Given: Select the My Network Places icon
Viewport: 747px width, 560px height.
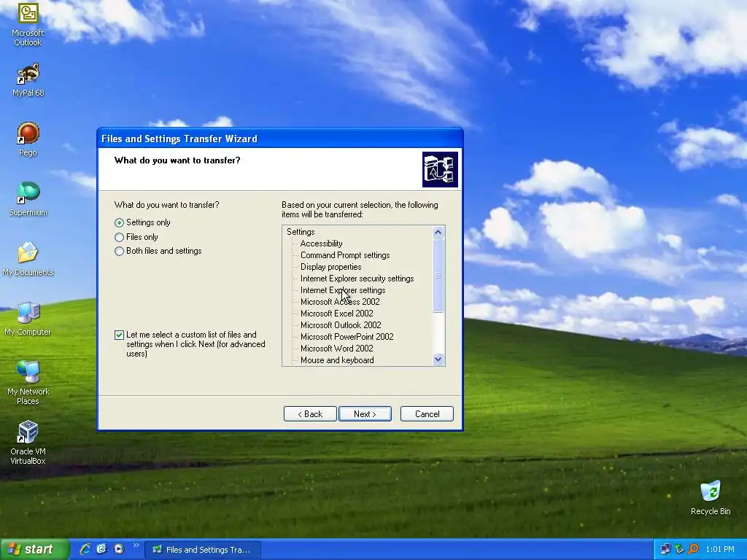Looking at the screenshot, I should pos(28,383).
